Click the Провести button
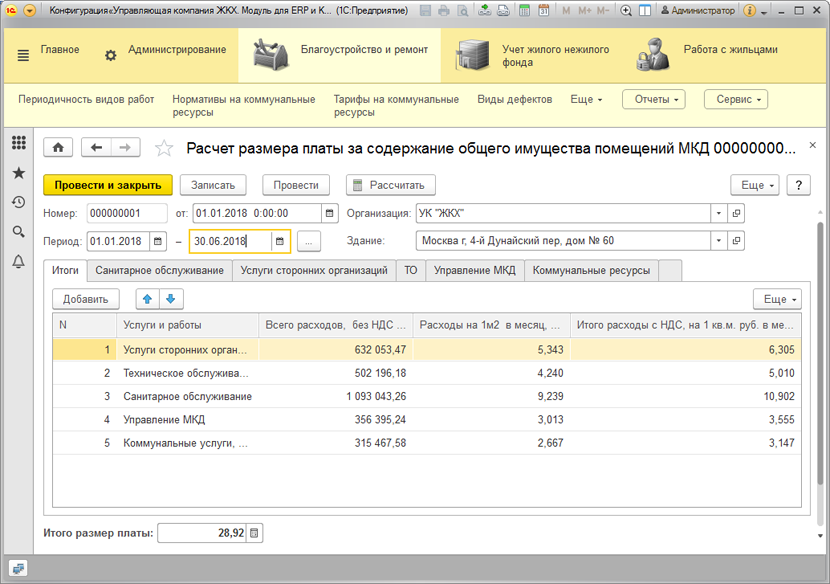The height and width of the screenshot is (584, 830). click(296, 185)
